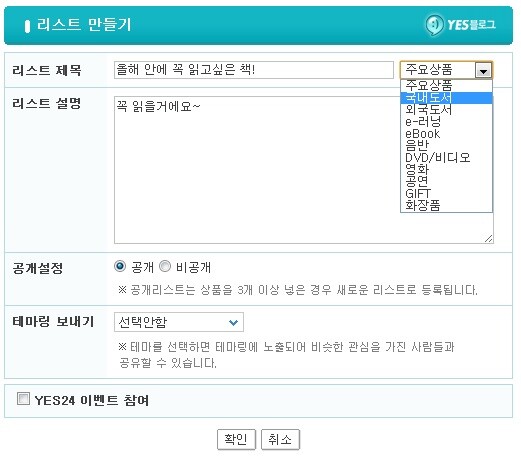Image resolution: width=521 pixels, height=461 pixels.
Task: Choose 국내도서 from the category list
Action: pos(446,98)
